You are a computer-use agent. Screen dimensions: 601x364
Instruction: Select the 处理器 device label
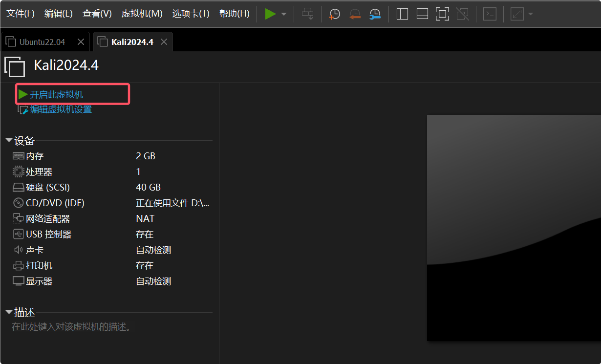click(x=39, y=172)
